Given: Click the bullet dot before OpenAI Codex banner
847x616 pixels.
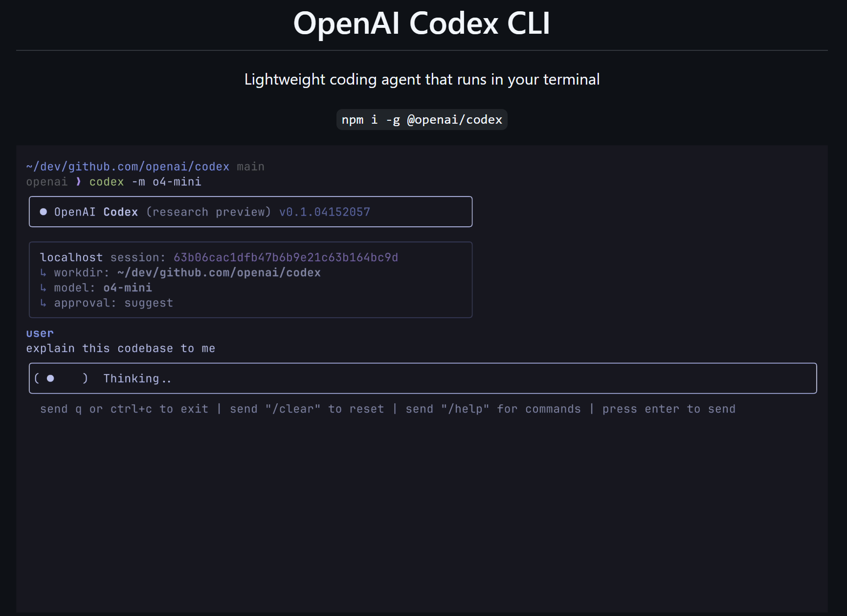Looking at the screenshot, I should 44,212.
